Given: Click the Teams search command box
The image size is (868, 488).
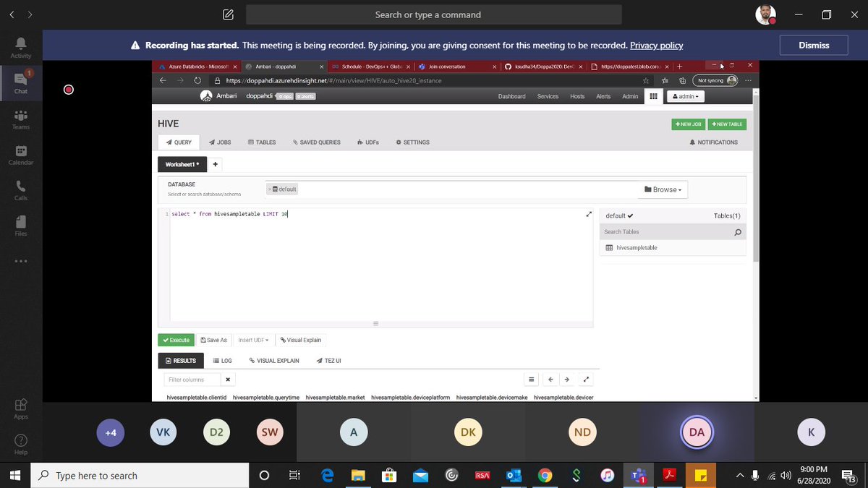Looking at the screenshot, I should (x=434, y=14).
